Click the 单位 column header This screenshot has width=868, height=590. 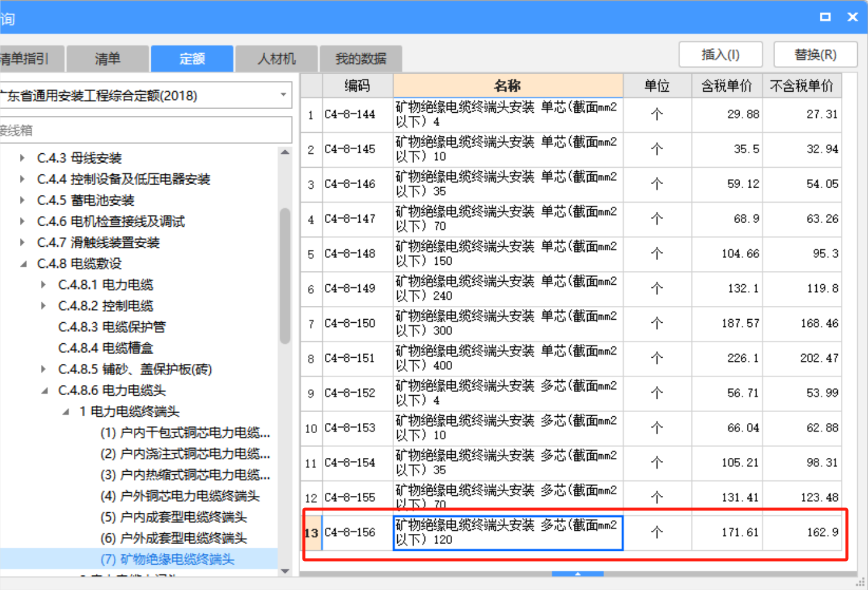(x=657, y=86)
